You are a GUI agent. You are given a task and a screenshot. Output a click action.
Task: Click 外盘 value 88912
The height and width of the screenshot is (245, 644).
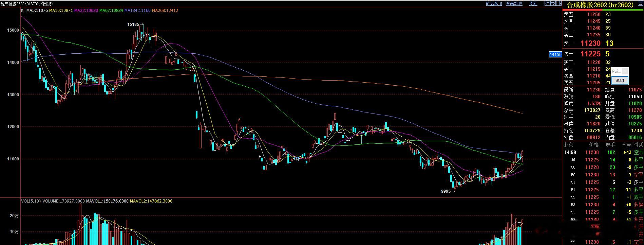pos(594,138)
